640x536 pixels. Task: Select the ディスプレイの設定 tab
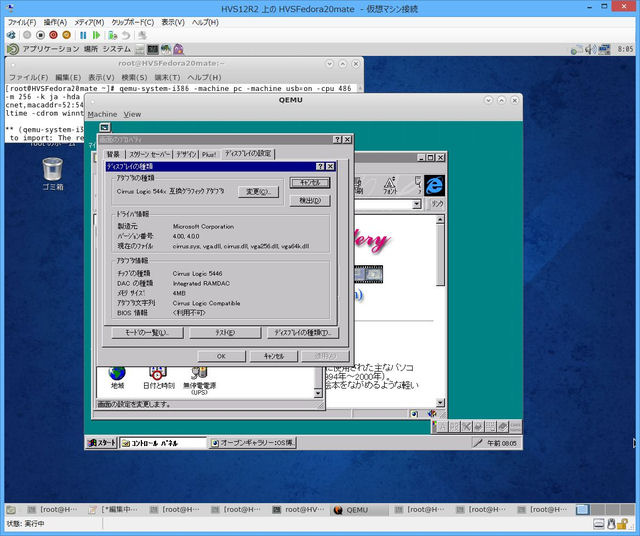(248, 153)
